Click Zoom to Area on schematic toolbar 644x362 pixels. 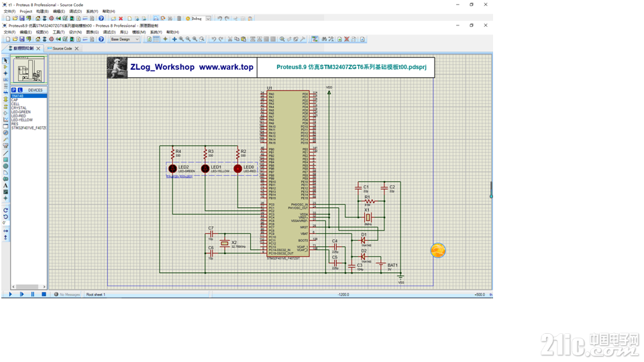click(202, 39)
